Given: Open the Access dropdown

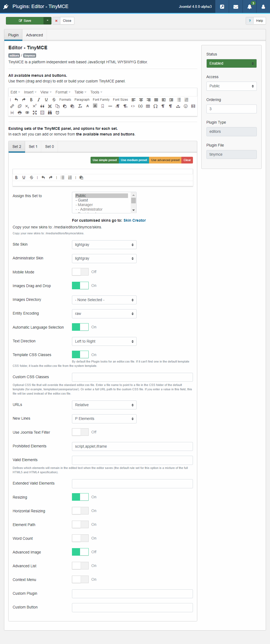Looking at the screenshot, I should point(231,86).
